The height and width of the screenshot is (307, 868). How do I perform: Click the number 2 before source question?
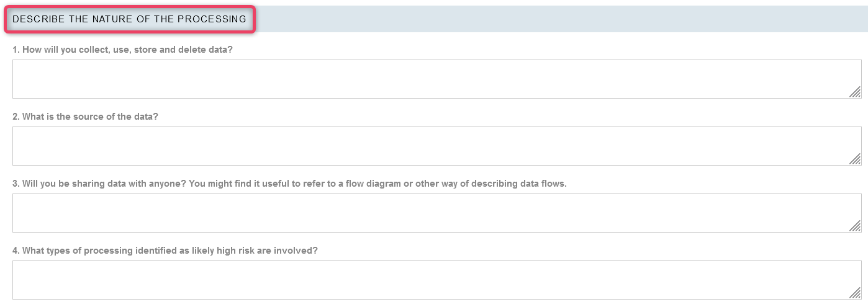16,117
